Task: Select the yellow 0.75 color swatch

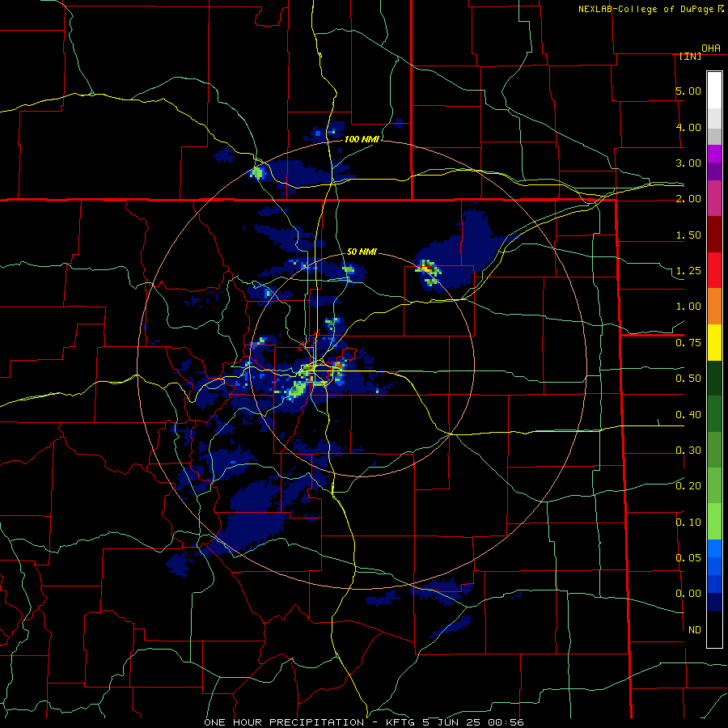Action: (714, 342)
